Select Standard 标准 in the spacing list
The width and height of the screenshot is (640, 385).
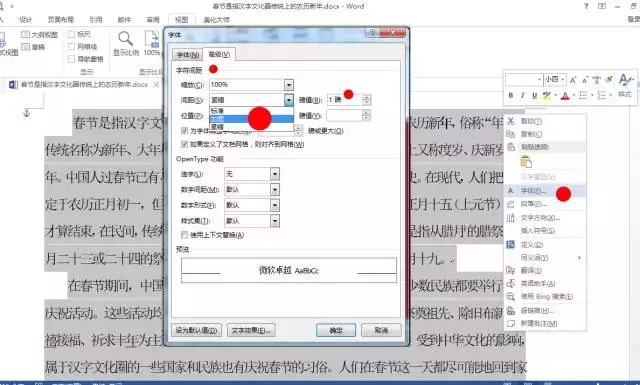(251, 111)
